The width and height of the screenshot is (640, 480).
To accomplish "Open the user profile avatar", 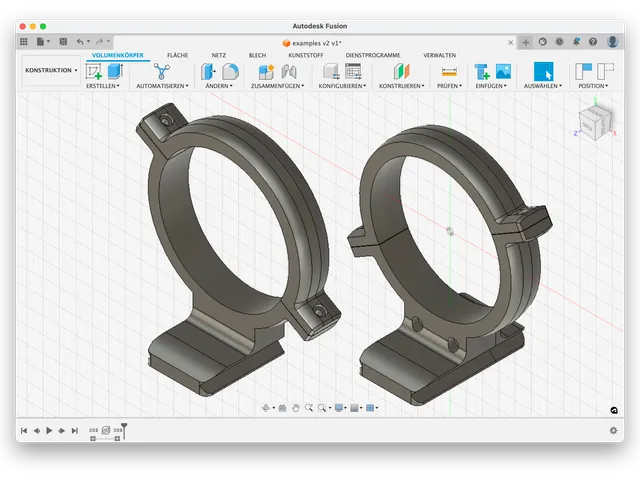I will pyautogui.click(x=612, y=42).
